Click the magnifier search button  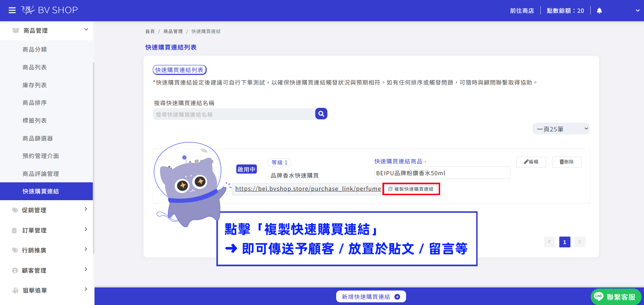tap(321, 114)
